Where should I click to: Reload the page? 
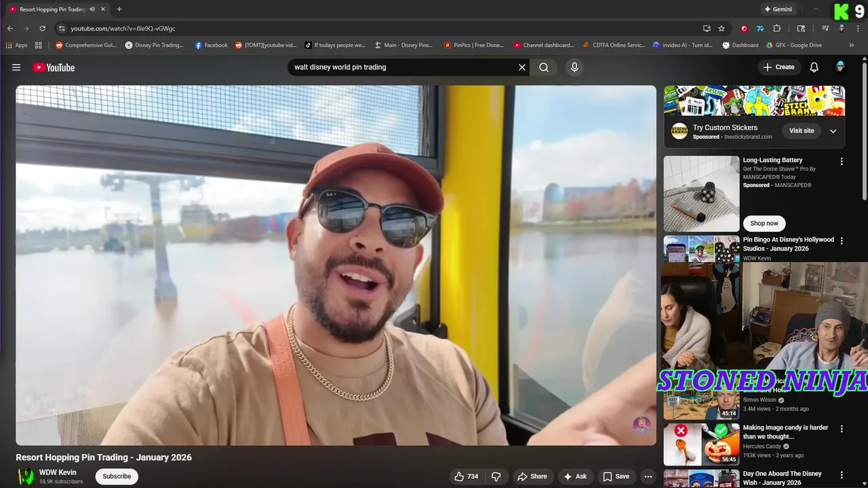(42, 28)
